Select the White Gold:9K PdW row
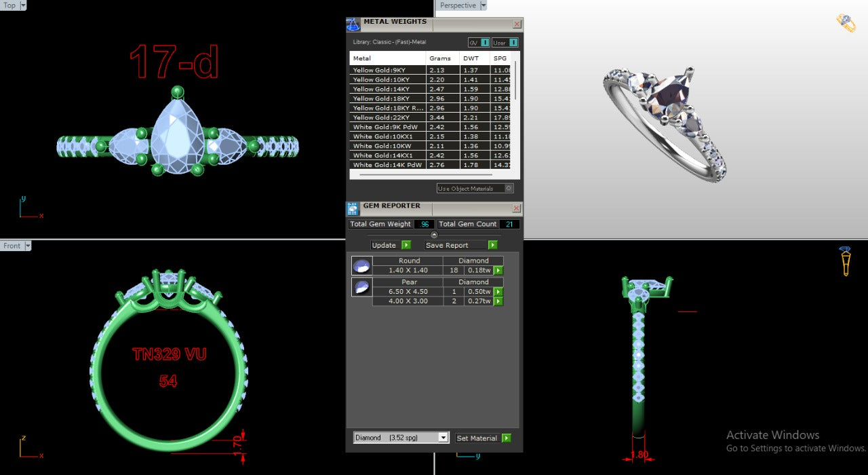868x475 pixels. click(x=431, y=127)
